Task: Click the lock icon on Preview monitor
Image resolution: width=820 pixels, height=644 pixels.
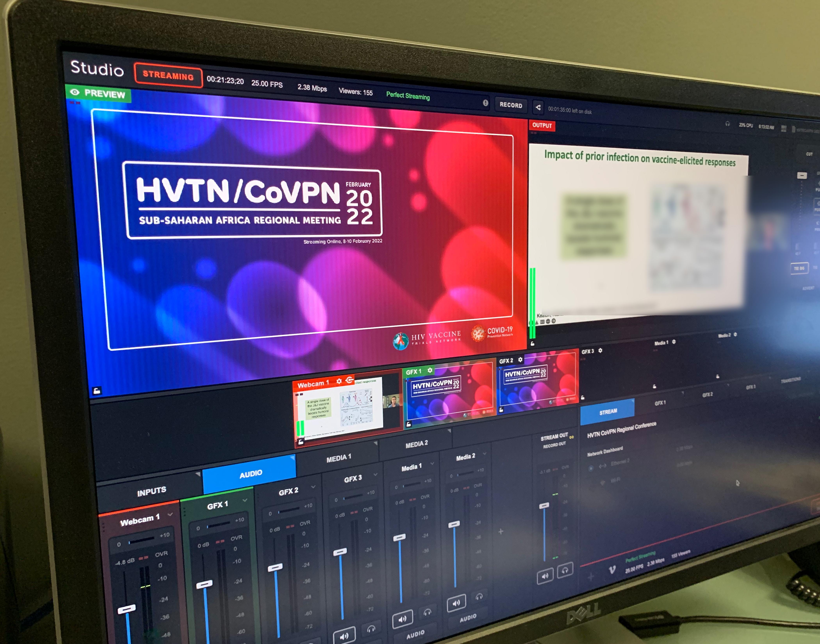Action: [x=97, y=391]
